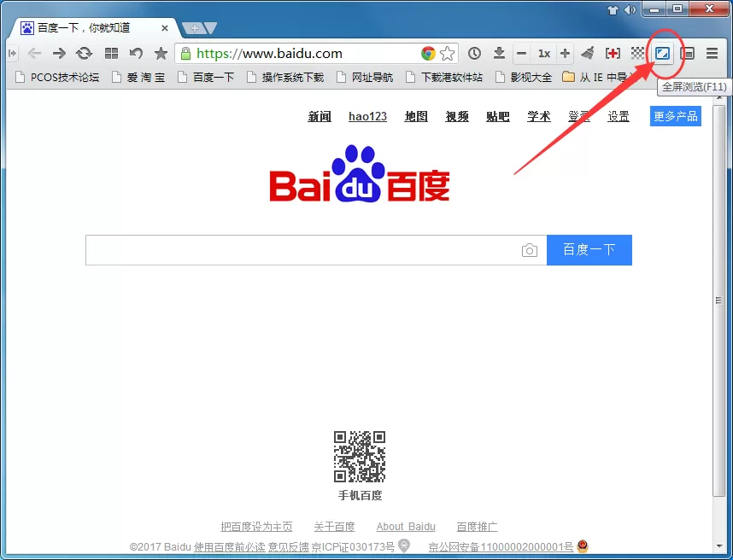The height and width of the screenshot is (560, 733).
Task: Click the undo closed tab icon
Action: click(136, 53)
